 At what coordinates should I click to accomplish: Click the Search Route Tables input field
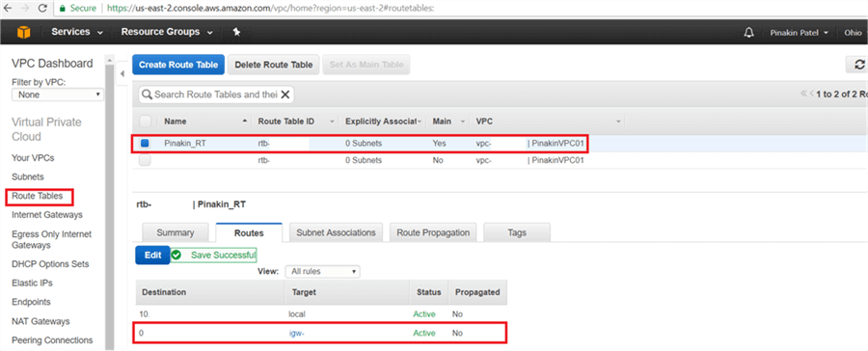pyautogui.click(x=215, y=94)
